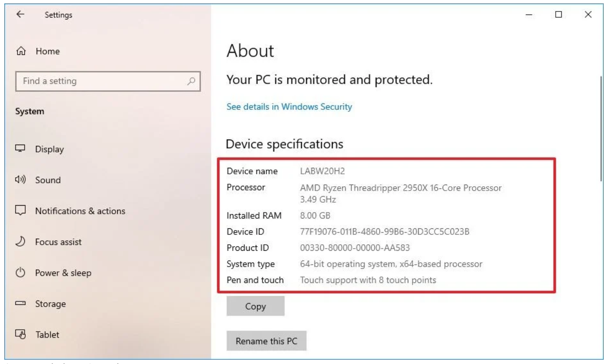608x364 pixels.
Task: Open Power & sleep settings
Action: 63,273
